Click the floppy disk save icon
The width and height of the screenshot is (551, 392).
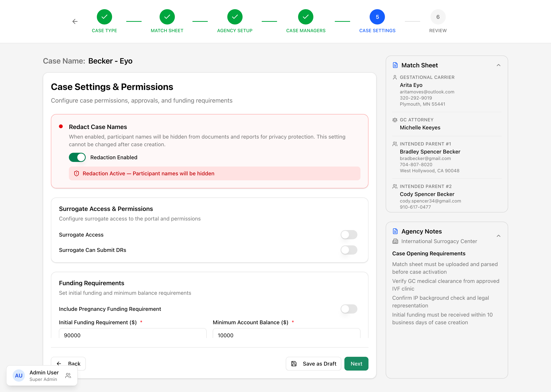click(x=294, y=364)
